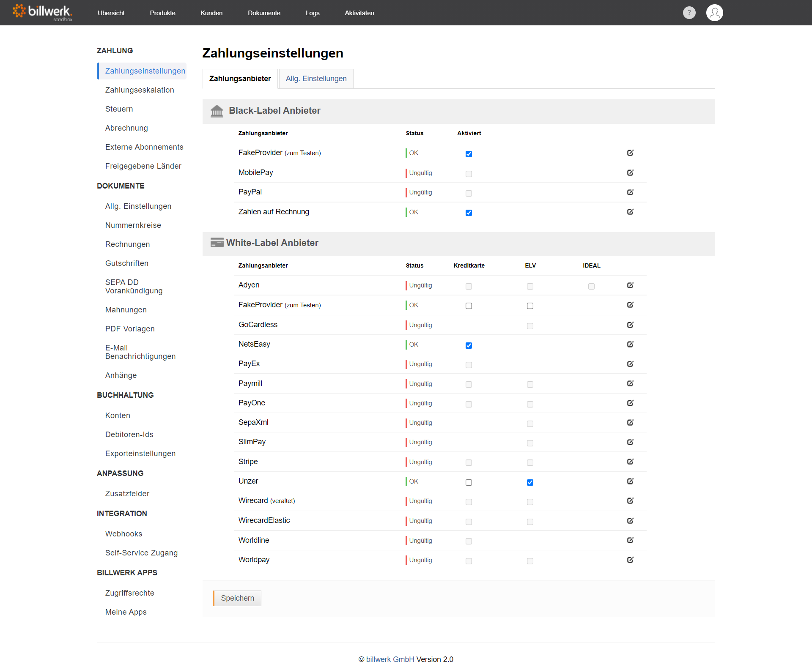The width and height of the screenshot is (812, 670).
Task: Open Webhooks sidebar link
Action: pyautogui.click(x=123, y=534)
